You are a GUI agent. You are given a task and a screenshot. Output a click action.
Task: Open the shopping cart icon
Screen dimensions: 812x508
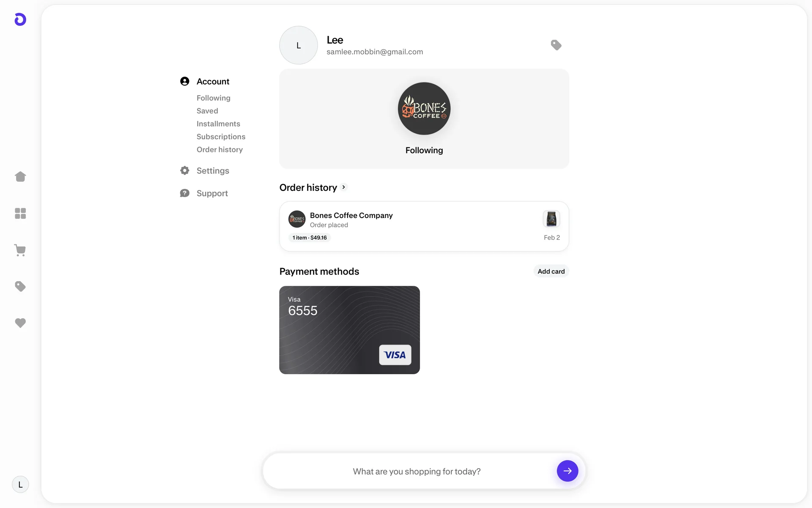[20, 250]
